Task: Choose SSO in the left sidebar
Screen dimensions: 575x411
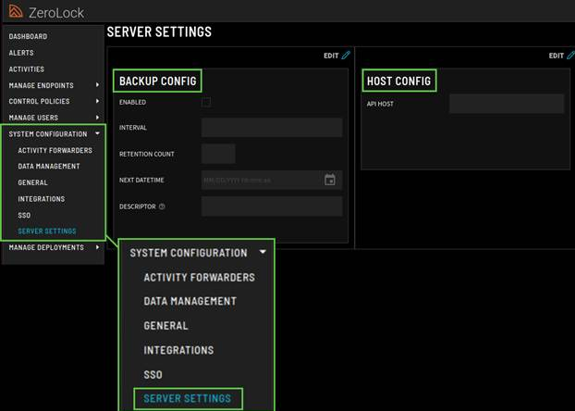Action: point(24,215)
